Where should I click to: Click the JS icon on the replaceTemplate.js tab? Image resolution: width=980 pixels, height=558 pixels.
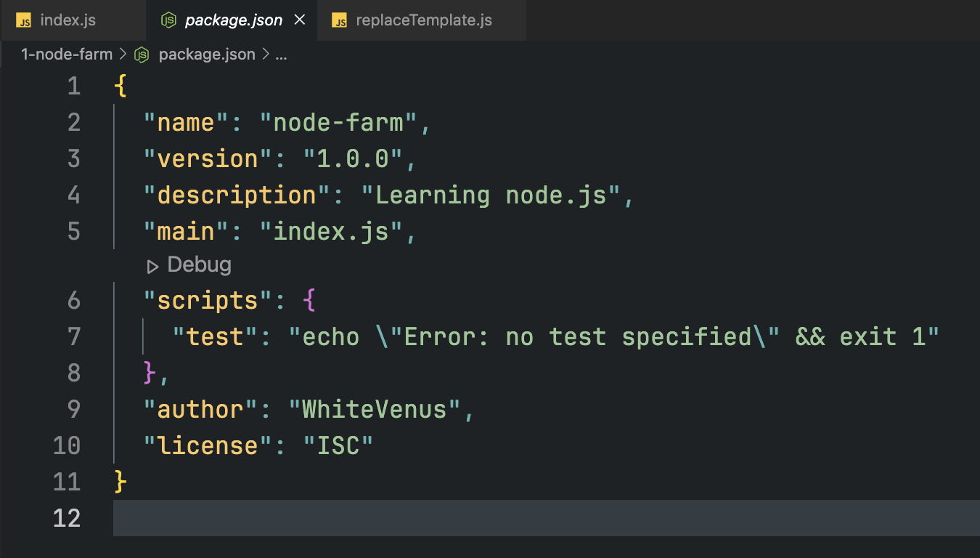point(339,20)
